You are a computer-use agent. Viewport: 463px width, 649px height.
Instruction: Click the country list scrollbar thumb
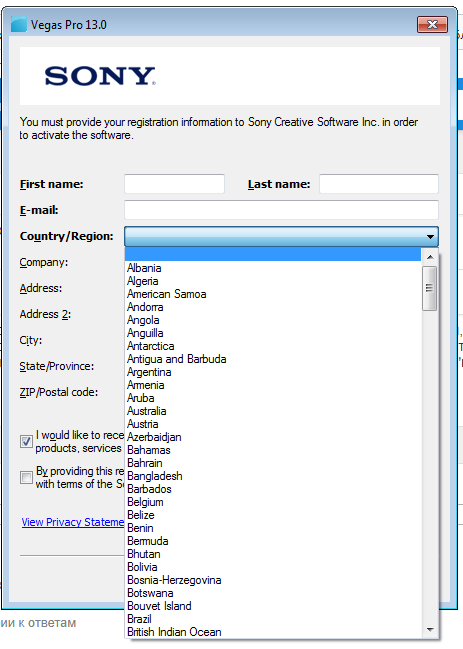(x=429, y=288)
